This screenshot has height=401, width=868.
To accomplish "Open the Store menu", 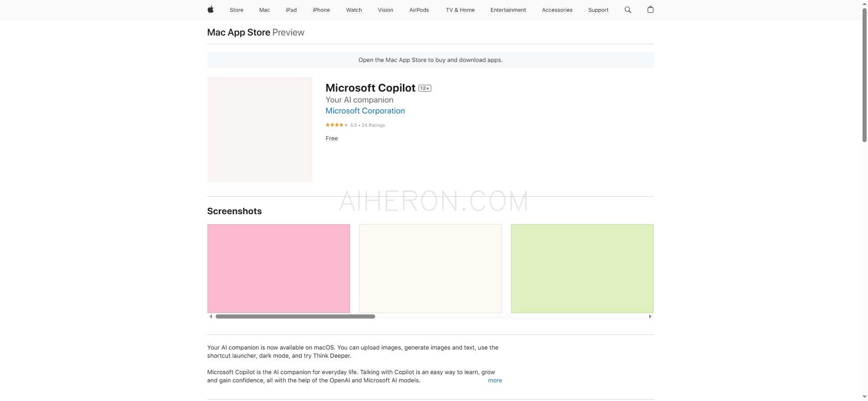I will pyautogui.click(x=237, y=10).
